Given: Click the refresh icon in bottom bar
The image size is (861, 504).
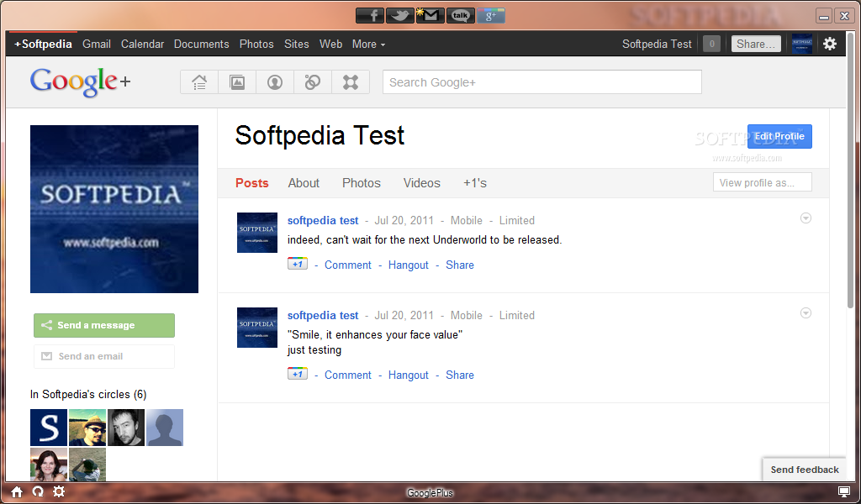Looking at the screenshot, I should 38,491.
